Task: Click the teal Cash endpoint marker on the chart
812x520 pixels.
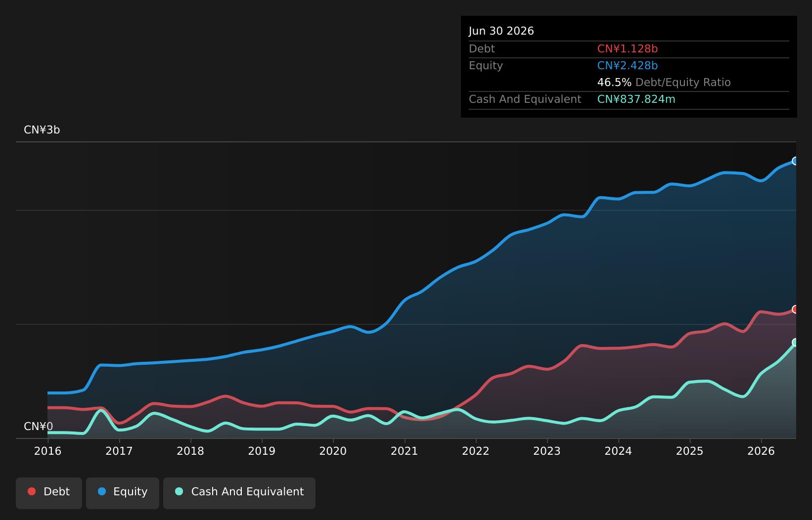Action: click(796, 342)
